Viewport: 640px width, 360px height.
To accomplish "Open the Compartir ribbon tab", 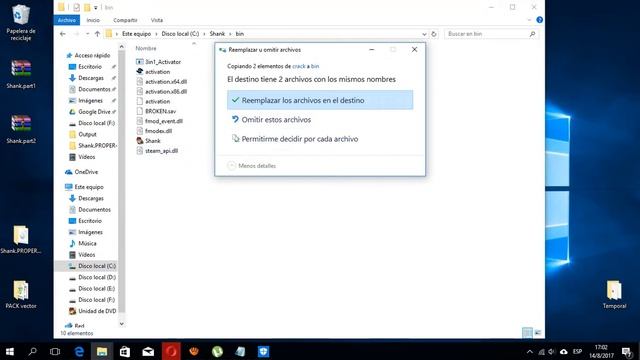I will (x=125, y=20).
